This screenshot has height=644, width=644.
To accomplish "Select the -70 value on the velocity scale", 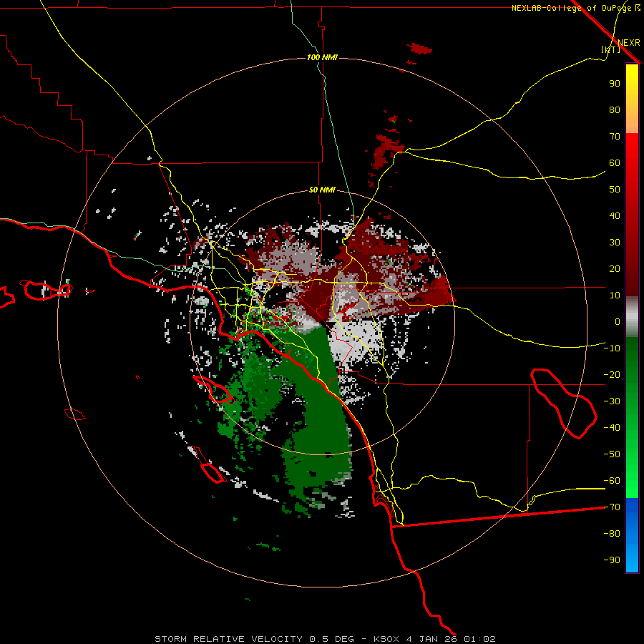I will (x=612, y=507).
